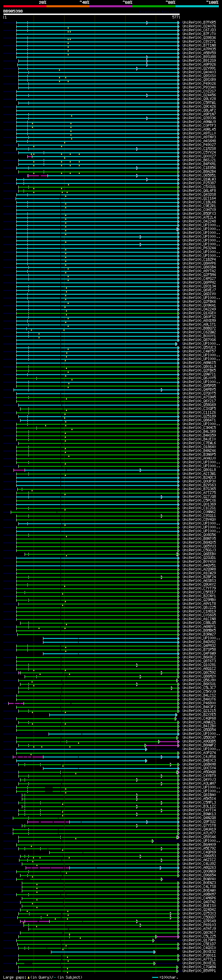Open hit UniRef100_Q56J80
The image size is (222, 980).
pos(199,680)
